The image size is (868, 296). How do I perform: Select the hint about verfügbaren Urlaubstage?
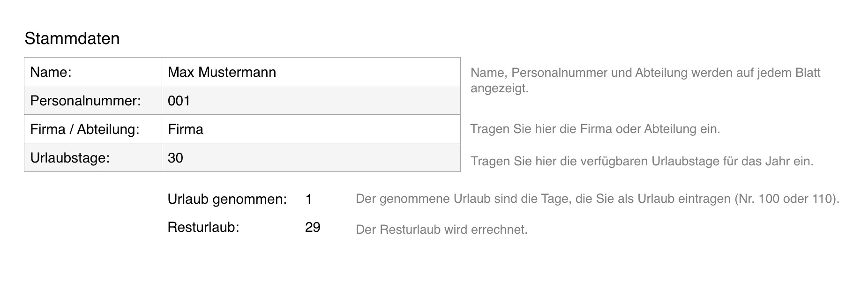click(x=642, y=162)
